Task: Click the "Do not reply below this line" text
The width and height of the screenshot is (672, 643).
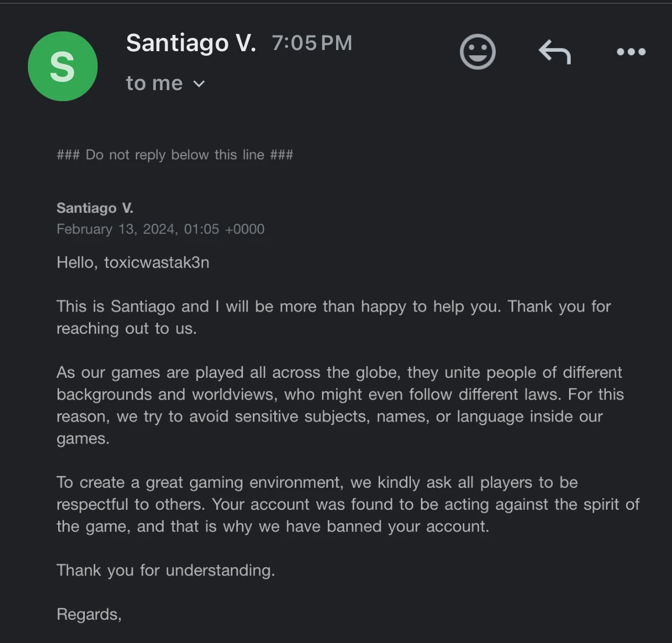Action: coord(174,155)
